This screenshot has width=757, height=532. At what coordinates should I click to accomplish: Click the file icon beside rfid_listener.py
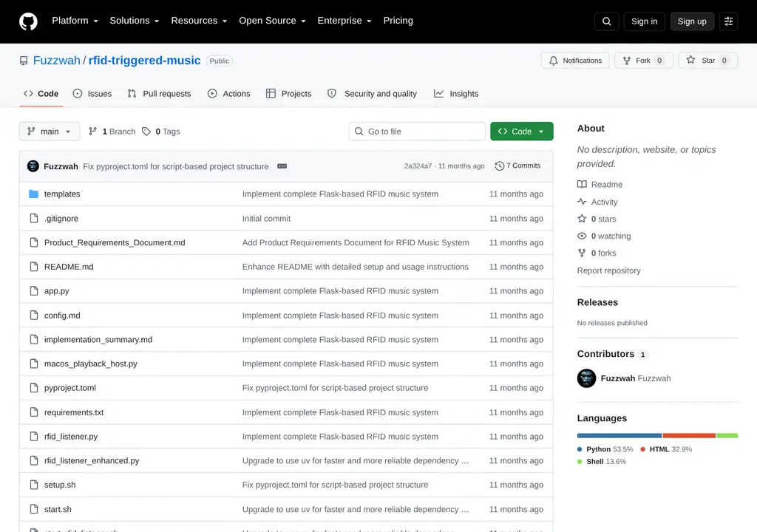tap(34, 437)
